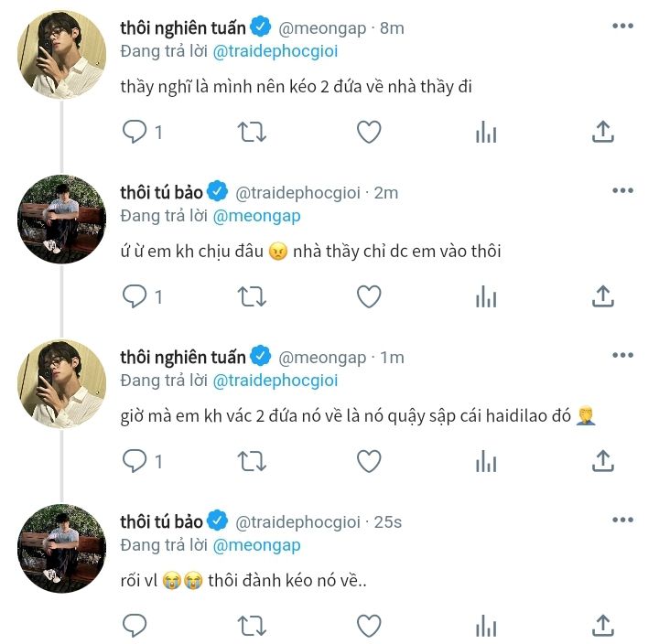Open the more options menu on the 8m tweet
The height and width of the screenshot is (644, 659).
tap(623, 26)
